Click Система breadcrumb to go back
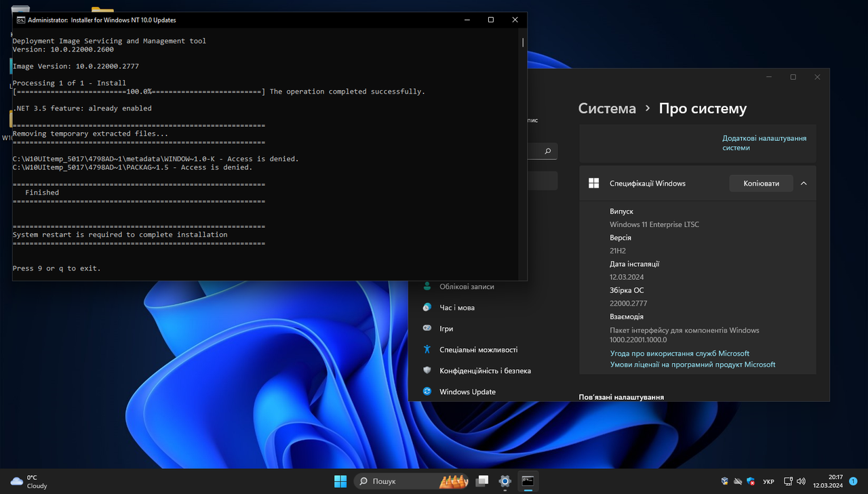Screen dimensions: 868x494 pyautogui.click(x=606, y=108)
